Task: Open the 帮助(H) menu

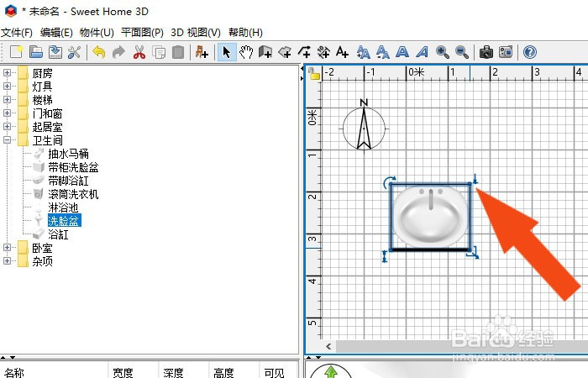Action: pos(245,33)
